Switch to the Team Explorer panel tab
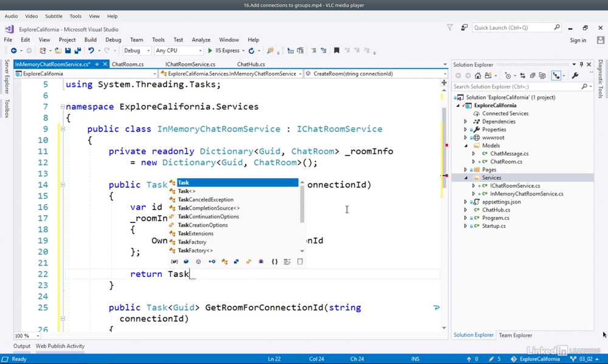Viewport: 608px width, 364px height. (516, 335)
